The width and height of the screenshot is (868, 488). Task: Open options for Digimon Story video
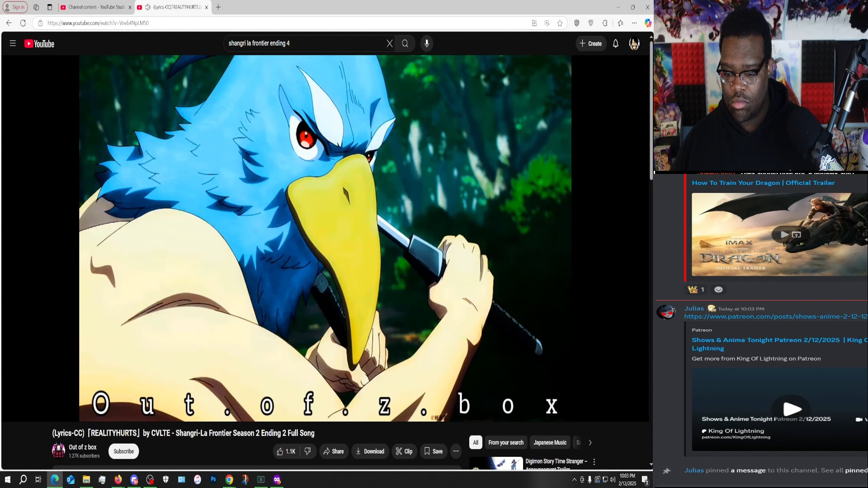[x=594, y=462]
